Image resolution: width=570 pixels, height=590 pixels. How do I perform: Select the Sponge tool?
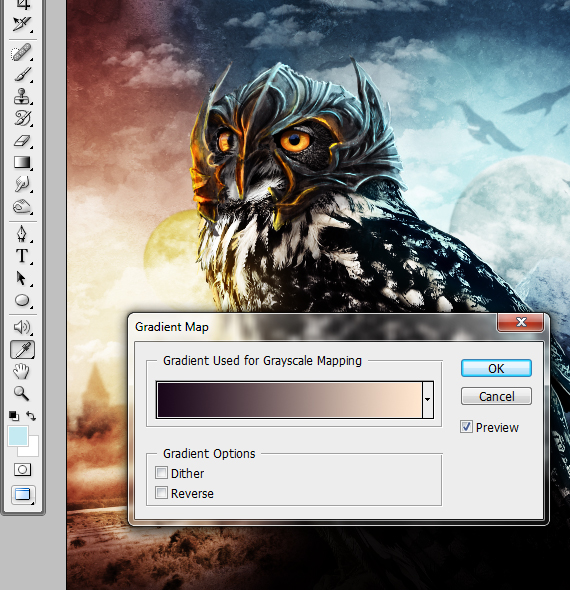point(22,206)
